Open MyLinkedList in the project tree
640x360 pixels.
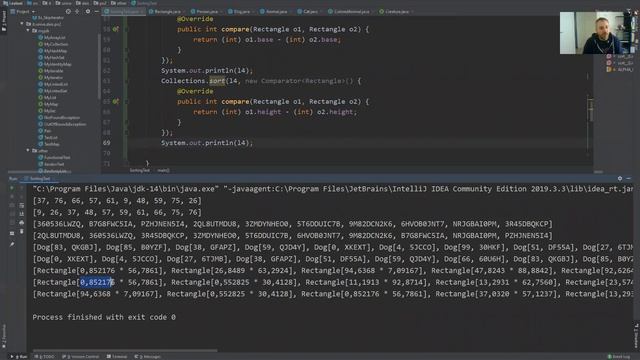53,84
